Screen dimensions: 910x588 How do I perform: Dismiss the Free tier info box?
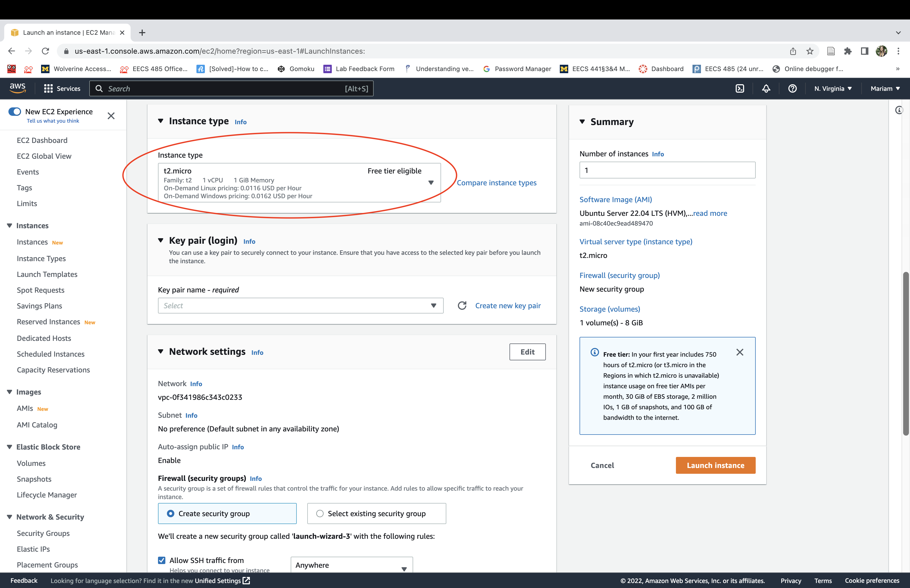pyautogui.click(x=740, y=352)
